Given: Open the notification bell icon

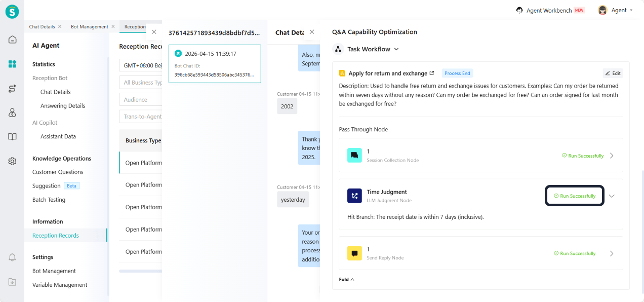Looking at the screenshot, I should tap(12, 257).
